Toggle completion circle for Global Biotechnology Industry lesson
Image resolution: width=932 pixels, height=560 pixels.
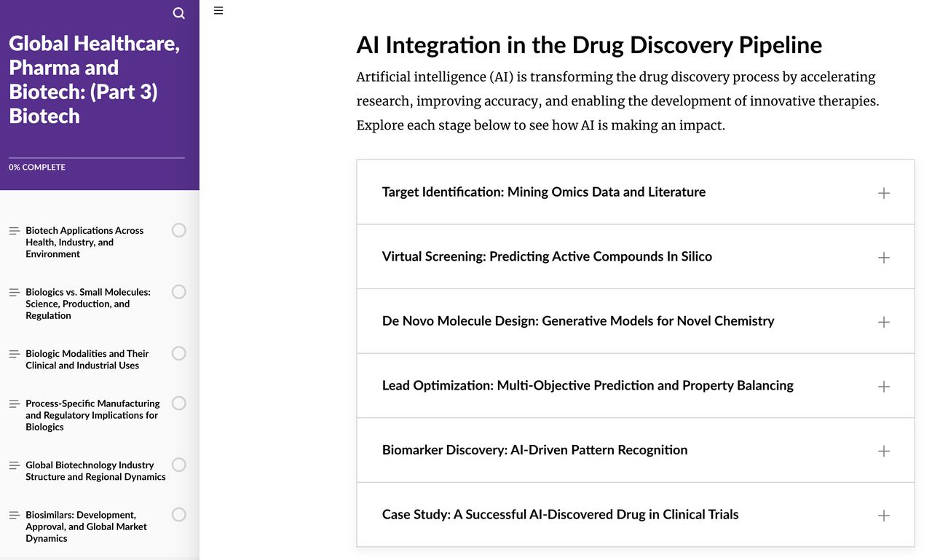tap(179, 465)
